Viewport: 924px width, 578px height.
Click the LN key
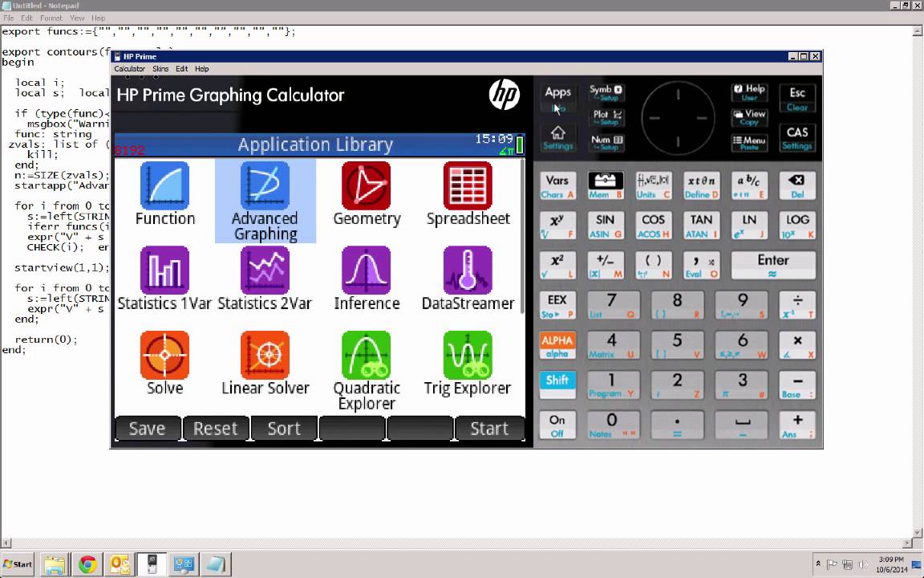coord(749,226)
